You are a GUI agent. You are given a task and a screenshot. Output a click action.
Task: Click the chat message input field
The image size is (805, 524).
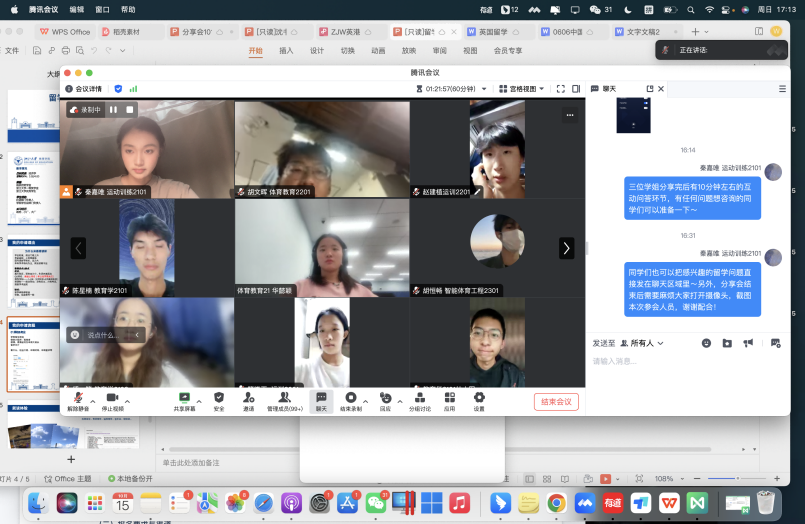[680, 362]
